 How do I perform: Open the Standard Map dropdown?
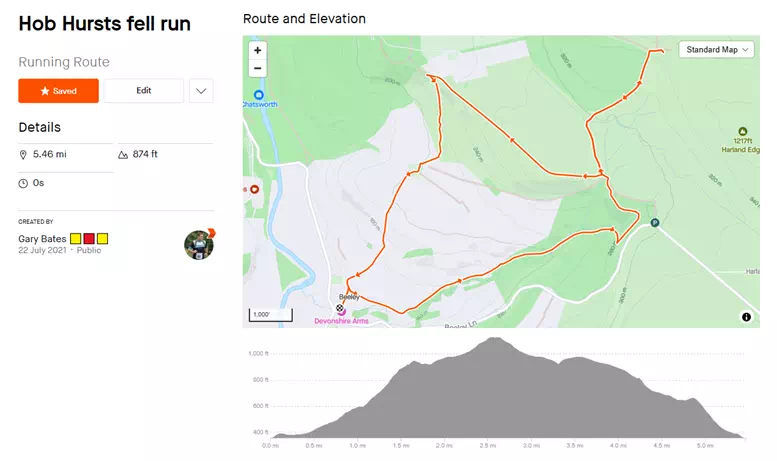click(x=718, y=49)
